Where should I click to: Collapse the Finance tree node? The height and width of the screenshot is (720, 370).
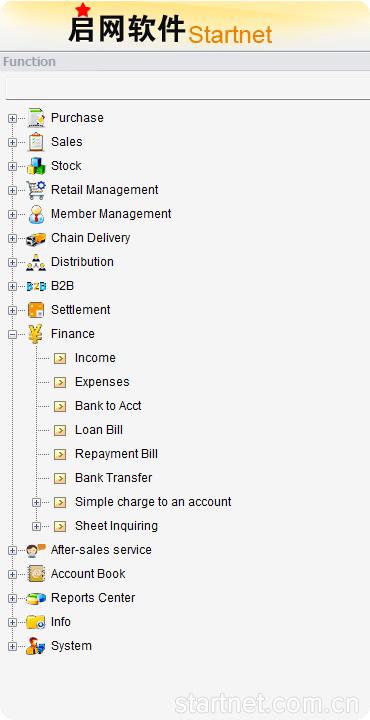point(12,334)
